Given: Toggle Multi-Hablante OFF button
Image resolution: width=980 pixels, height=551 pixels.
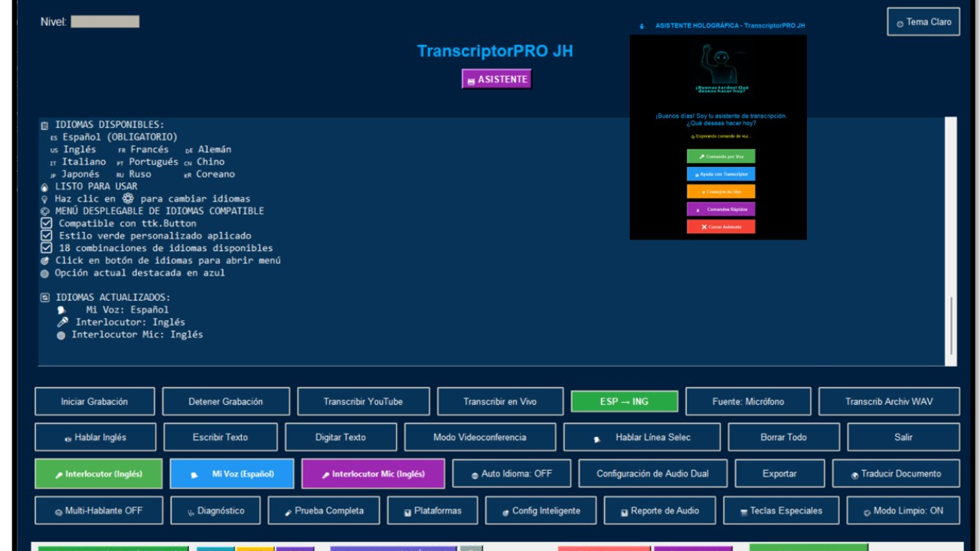Looking at the screenshot, I should 99,510.
